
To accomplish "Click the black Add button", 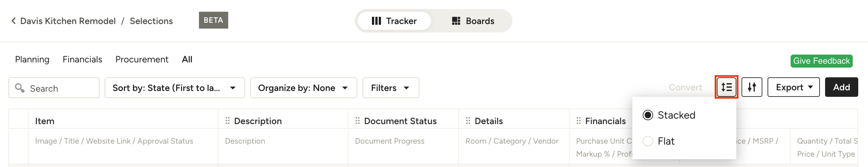I will coord(841,87).
